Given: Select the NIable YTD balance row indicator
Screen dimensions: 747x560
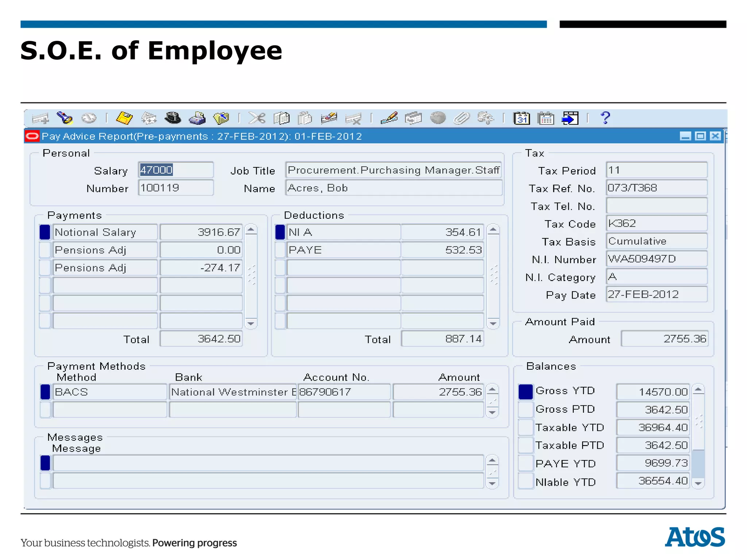Looking at the screenshot, I should [526, 481].
